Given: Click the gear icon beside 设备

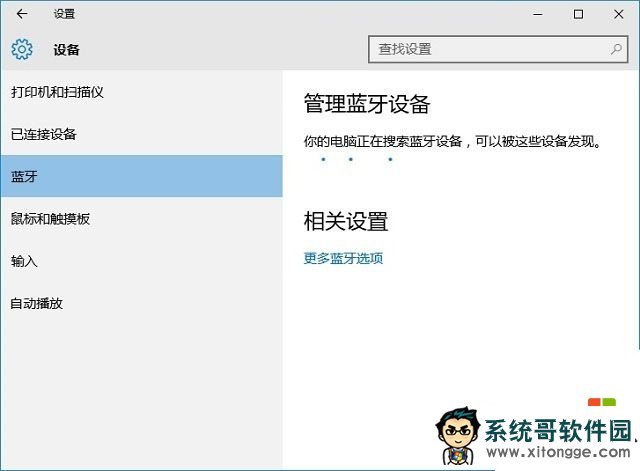Looking at the screenshot, I should [22, 49].
